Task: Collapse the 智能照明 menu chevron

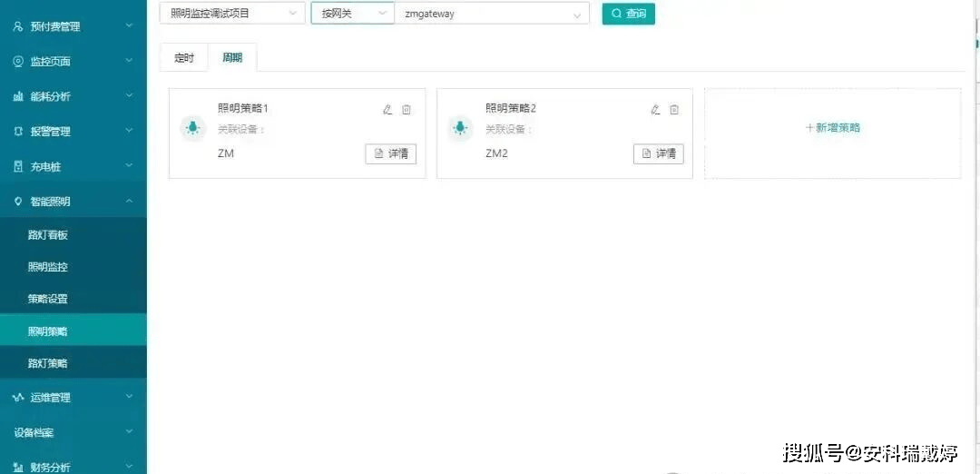Action: click(129, 201)
